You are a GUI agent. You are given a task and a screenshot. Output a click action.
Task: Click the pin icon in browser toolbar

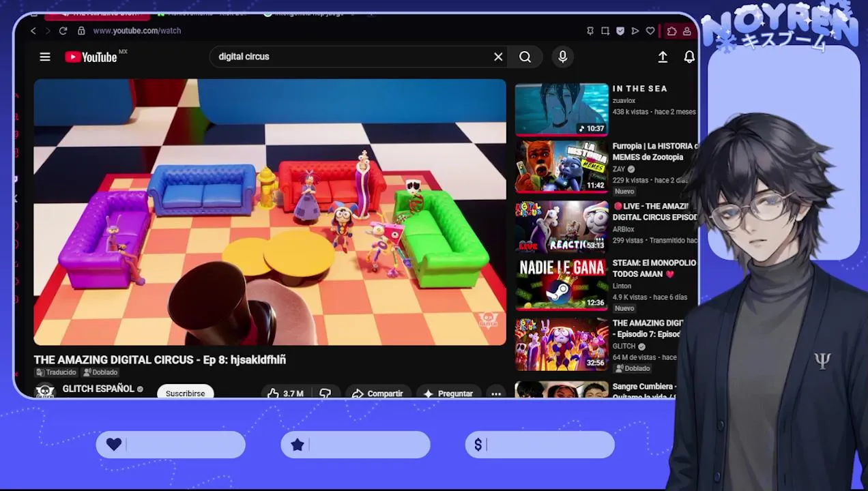tap(590, 31)
